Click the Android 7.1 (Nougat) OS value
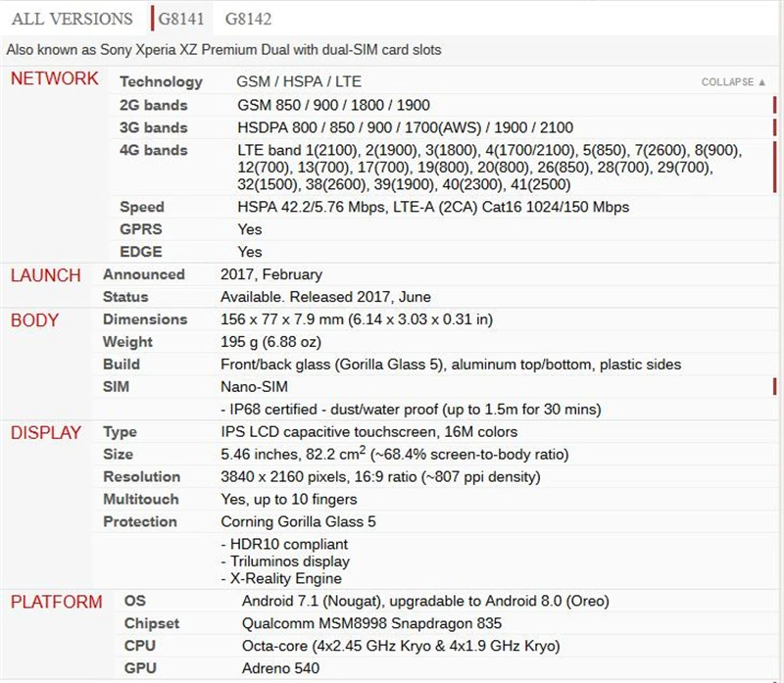 [425, 601]
